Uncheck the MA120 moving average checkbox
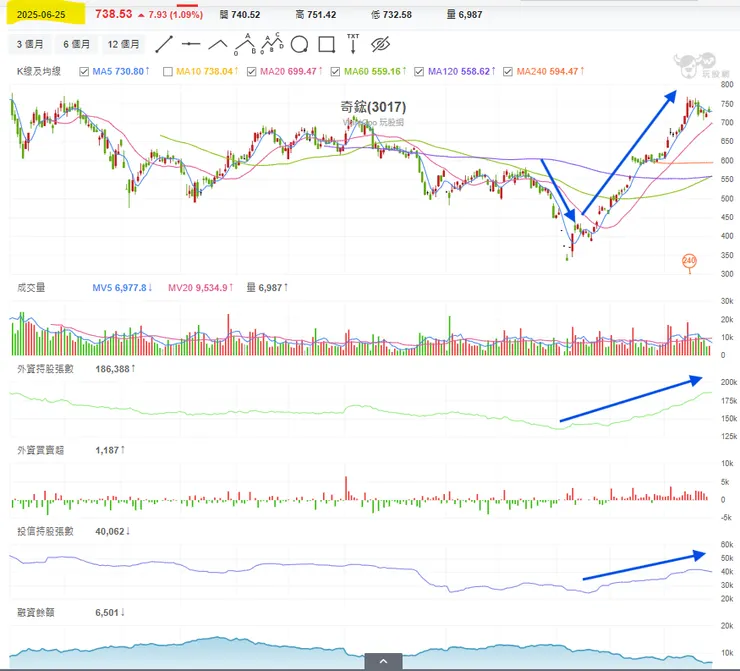Image resolution: width=740 pixels, height=671 pixels. click(419, 72)
